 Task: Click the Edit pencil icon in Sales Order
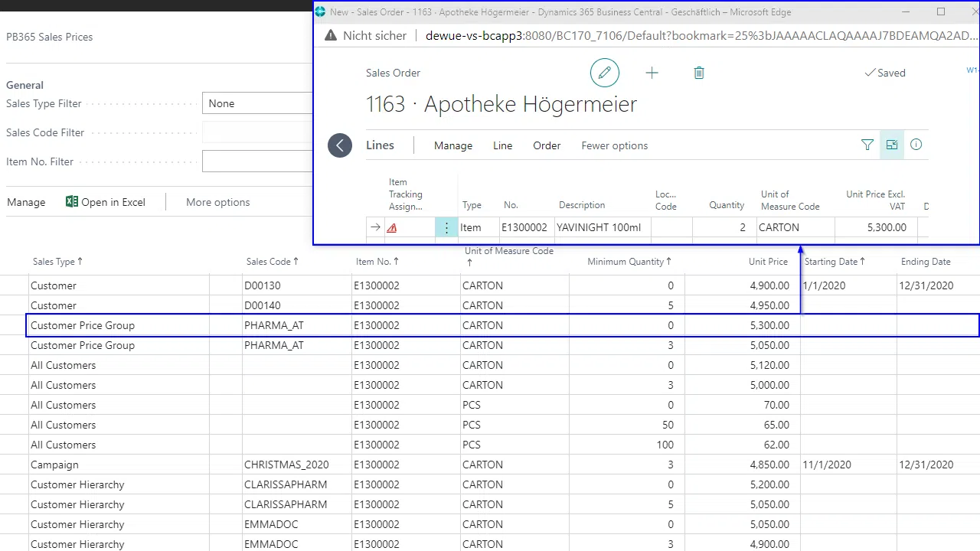click(604, 73)
